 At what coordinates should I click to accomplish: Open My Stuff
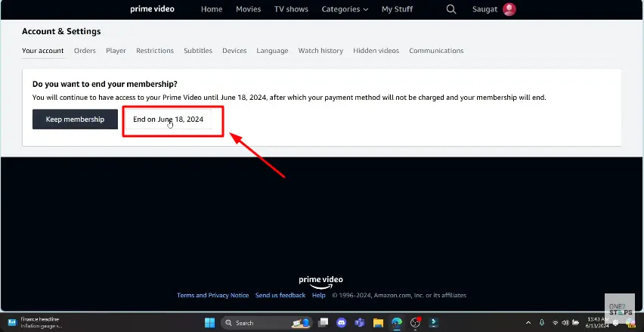point(397,9)
